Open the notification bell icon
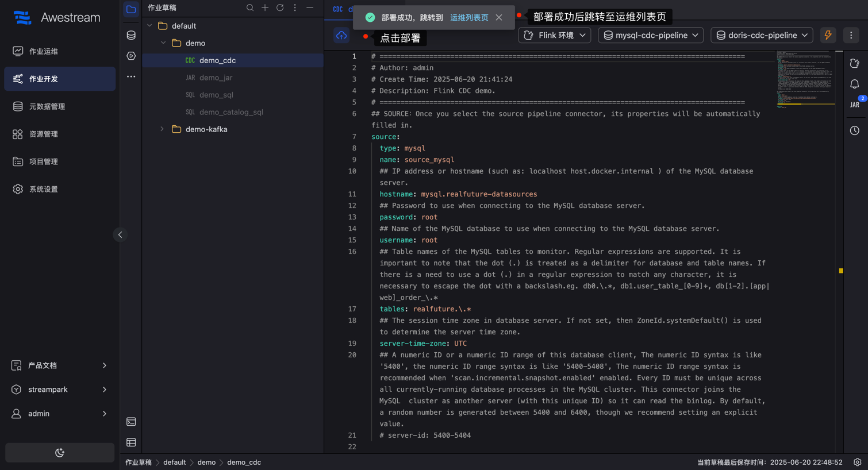 tap(855, 84)
